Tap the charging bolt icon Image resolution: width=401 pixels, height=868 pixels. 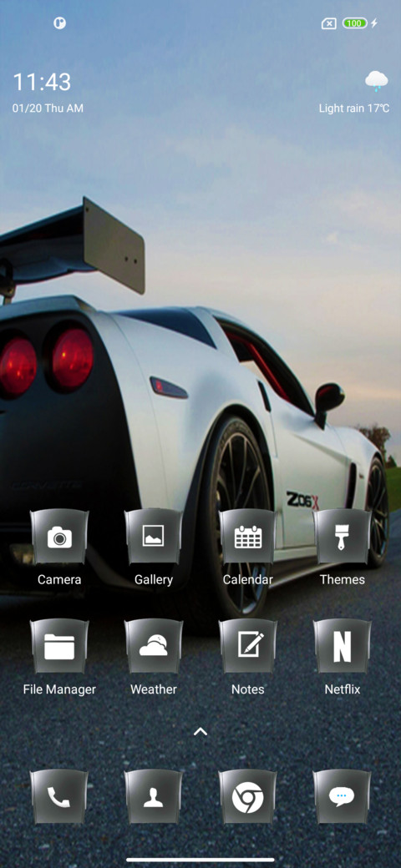click(x=374, y=23)
